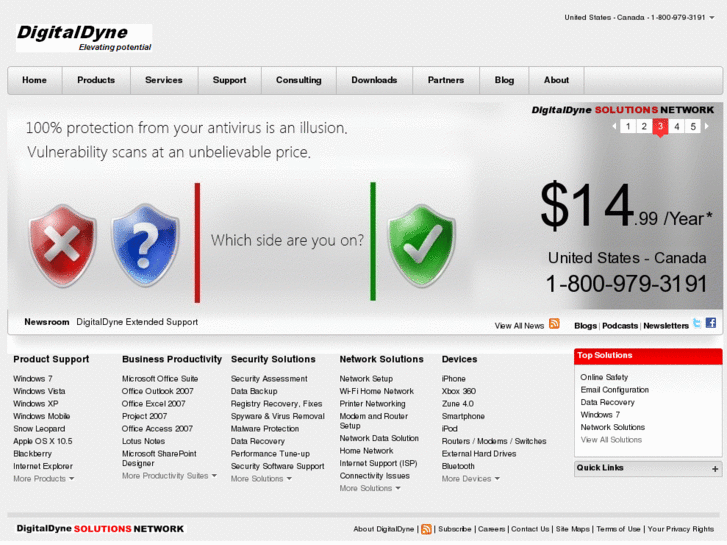Click the DigitalDyne logo at top
727x545 pixels.
84,38
